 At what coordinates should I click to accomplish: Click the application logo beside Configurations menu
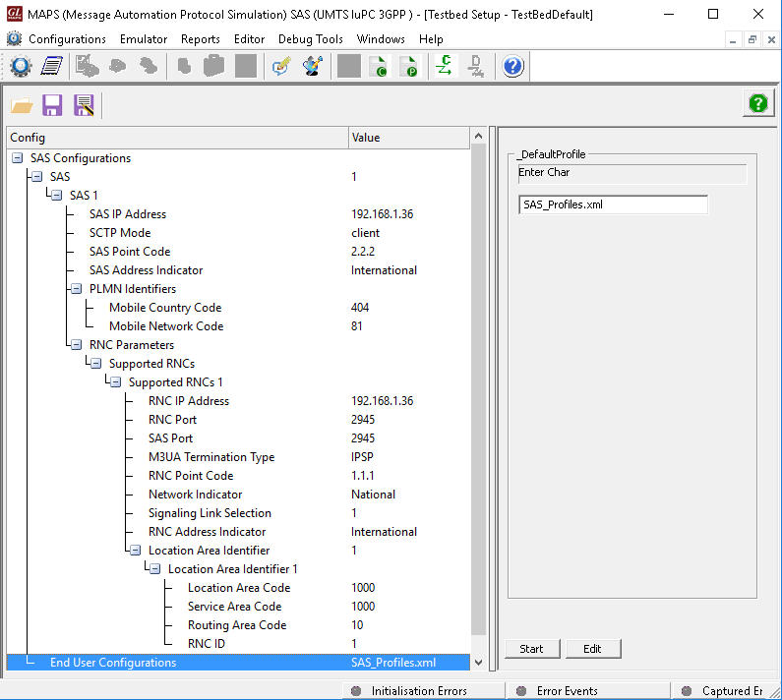click(14, 39)
